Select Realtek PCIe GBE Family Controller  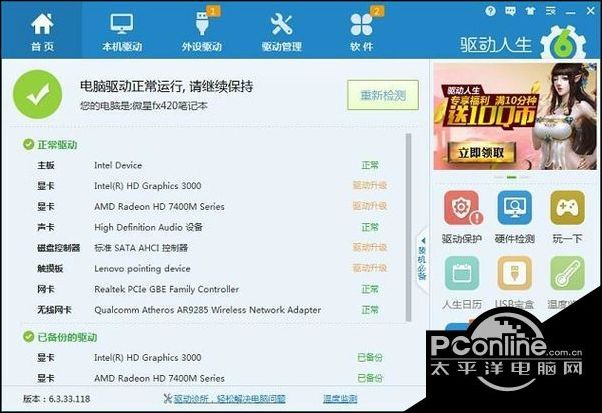click(208, 289)
